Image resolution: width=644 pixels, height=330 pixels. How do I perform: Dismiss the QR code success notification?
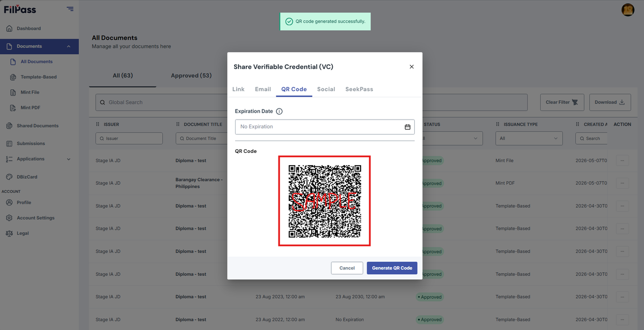[326, 21]
